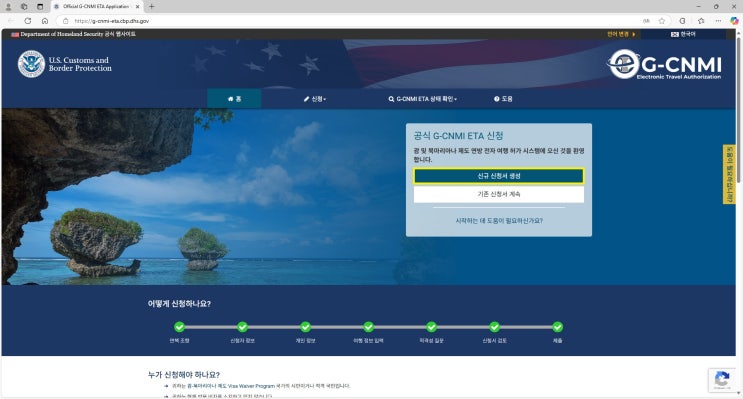Click the reCAPTCHA badge
743x399 pixels.
tap(722, 380)
